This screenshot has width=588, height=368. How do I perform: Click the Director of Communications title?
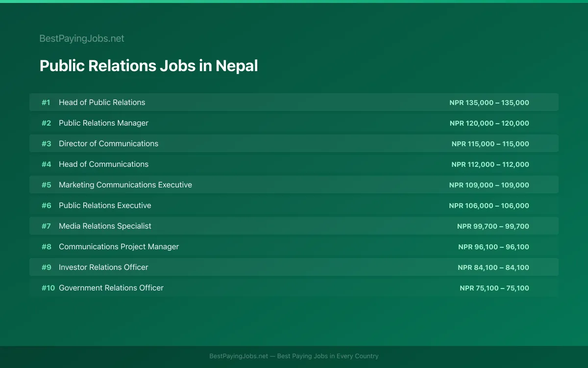click(108, 144)
